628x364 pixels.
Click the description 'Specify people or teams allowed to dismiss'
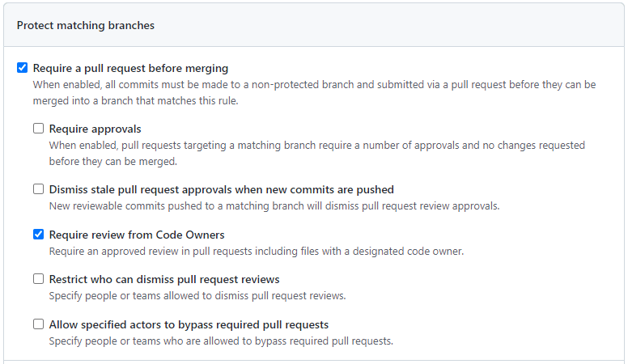197,295
